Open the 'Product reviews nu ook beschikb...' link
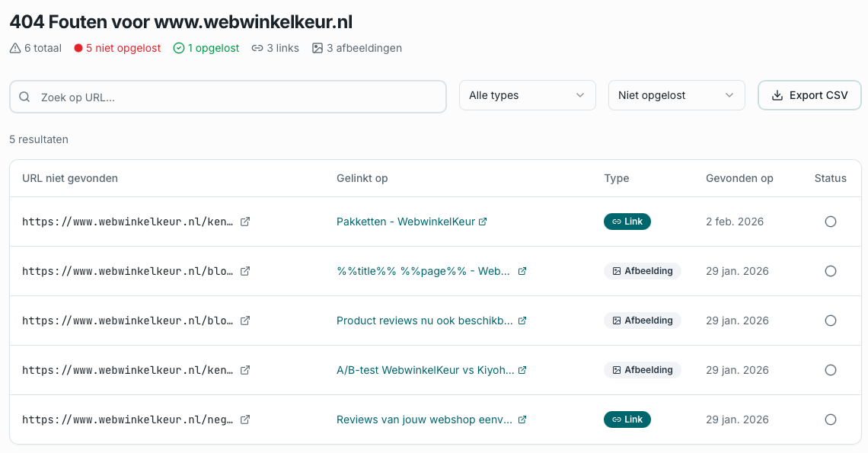 [x=425, y=321]
